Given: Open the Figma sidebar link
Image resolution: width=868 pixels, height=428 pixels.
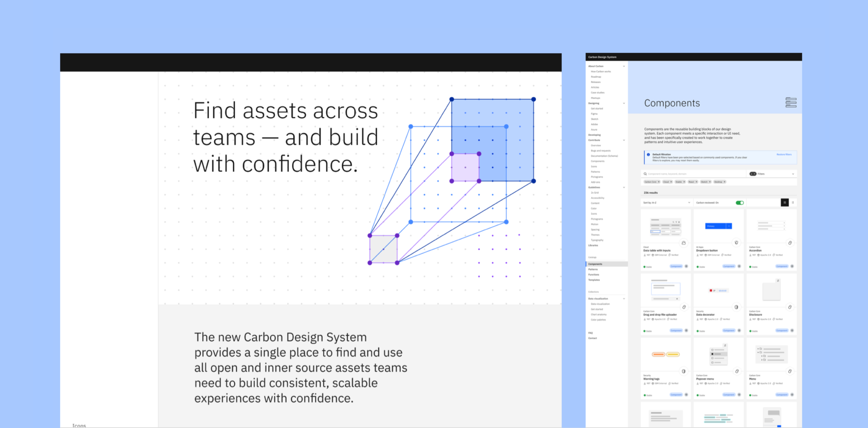Looking at the screenshot, I should tap(594, 114).
